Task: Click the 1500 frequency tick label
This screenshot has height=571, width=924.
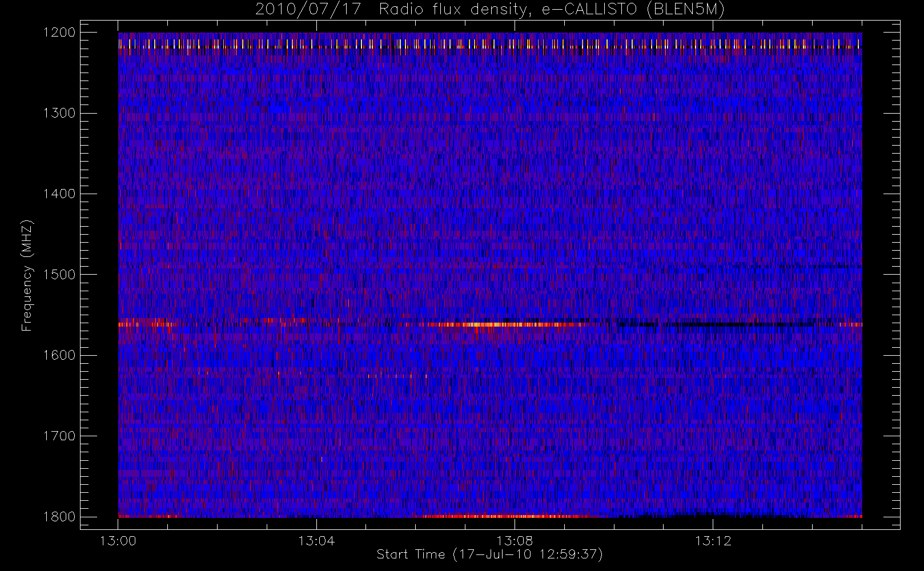Action: coord(59,275)
